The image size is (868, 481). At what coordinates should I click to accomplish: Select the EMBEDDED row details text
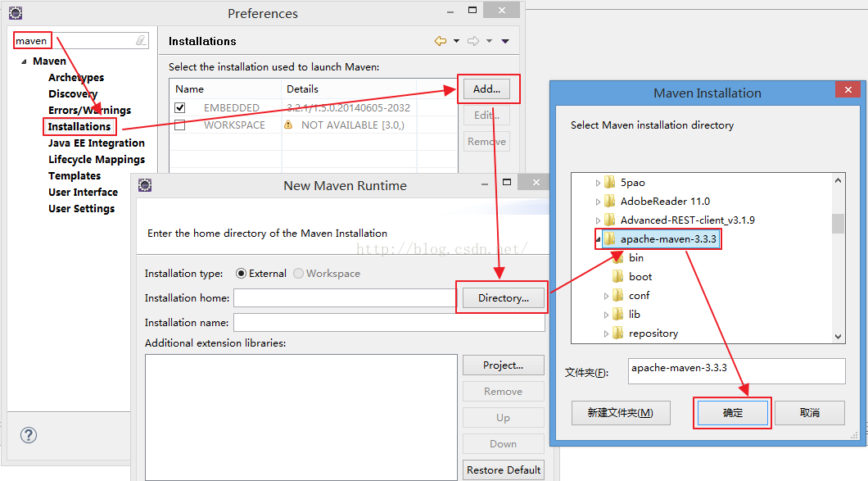(x=348, y=107)
